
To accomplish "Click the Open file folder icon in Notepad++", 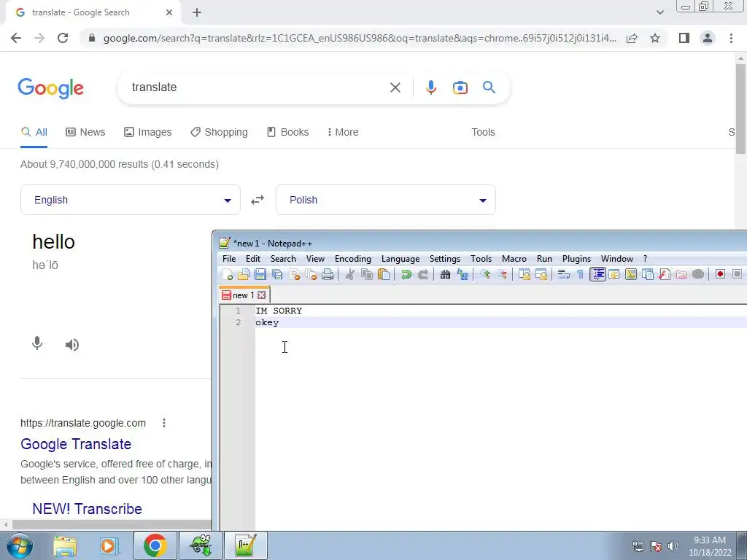I will 244,274.
